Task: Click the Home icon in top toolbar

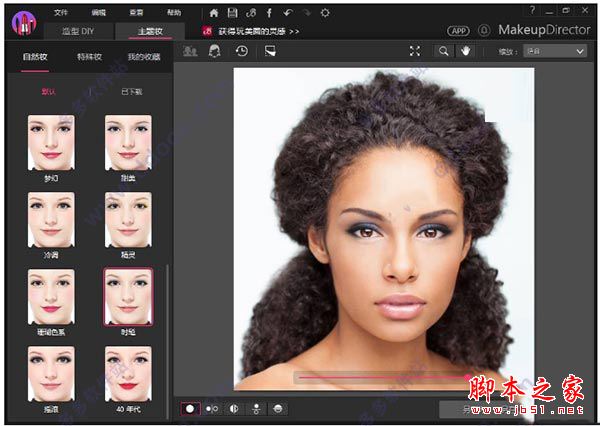Action: click(214, 13)
